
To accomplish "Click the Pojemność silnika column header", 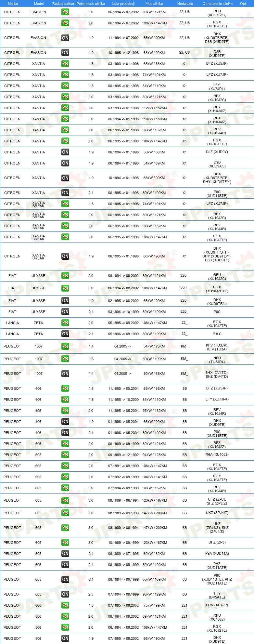I will click(91, 4).
